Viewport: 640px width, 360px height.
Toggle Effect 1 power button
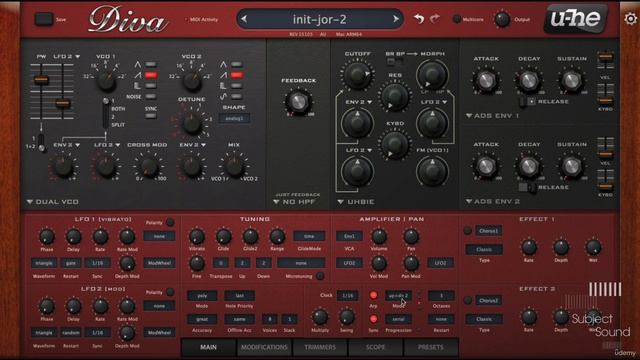(468, 231)
